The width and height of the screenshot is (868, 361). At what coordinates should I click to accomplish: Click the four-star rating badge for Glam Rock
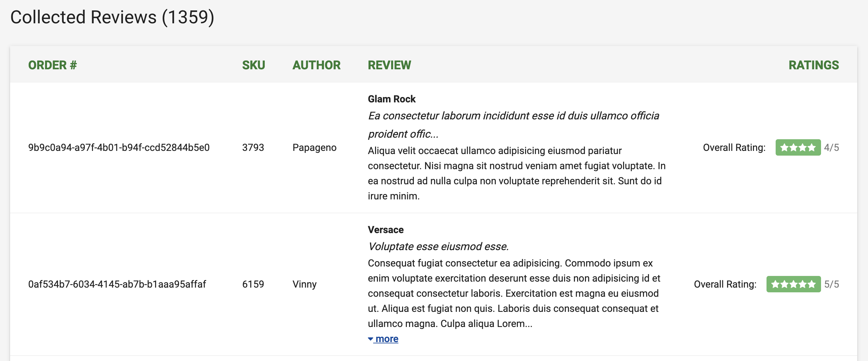[798, 147]
